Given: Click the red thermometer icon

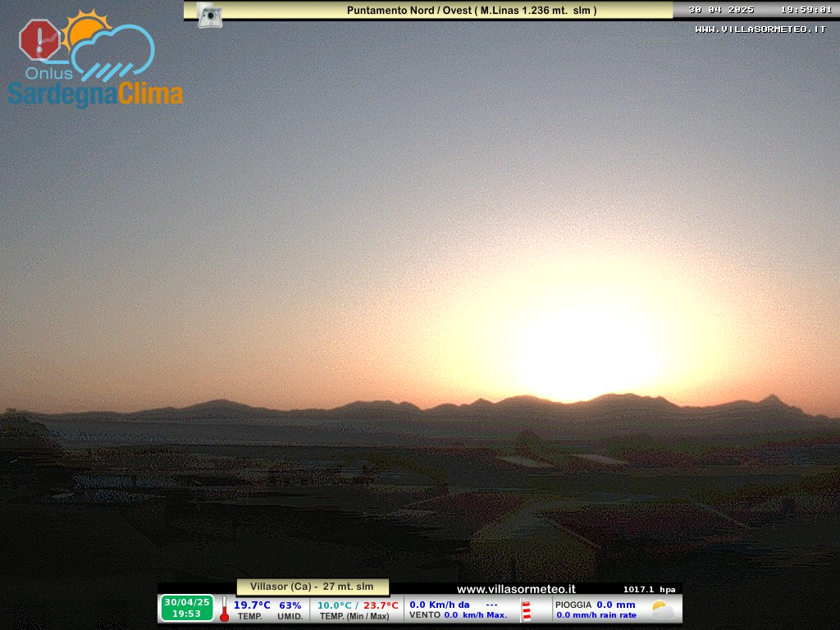Looking at the screenshot, I should point(225,609).
